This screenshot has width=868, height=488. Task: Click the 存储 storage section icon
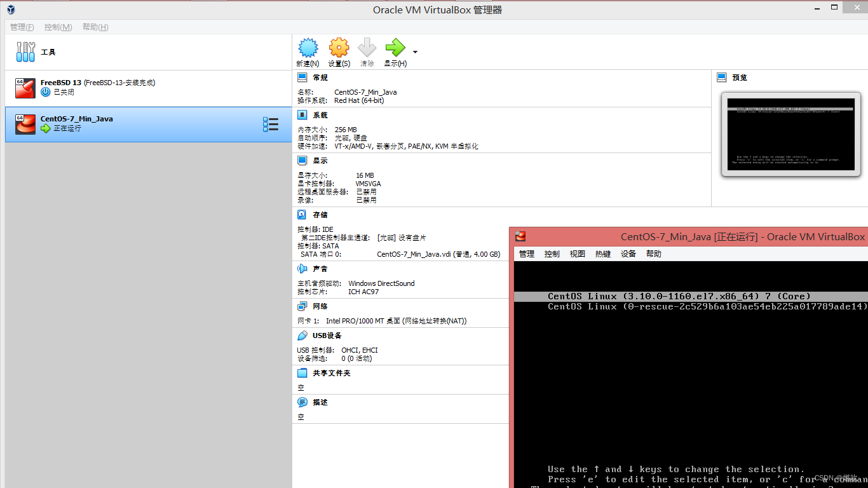tap(302, 215)
